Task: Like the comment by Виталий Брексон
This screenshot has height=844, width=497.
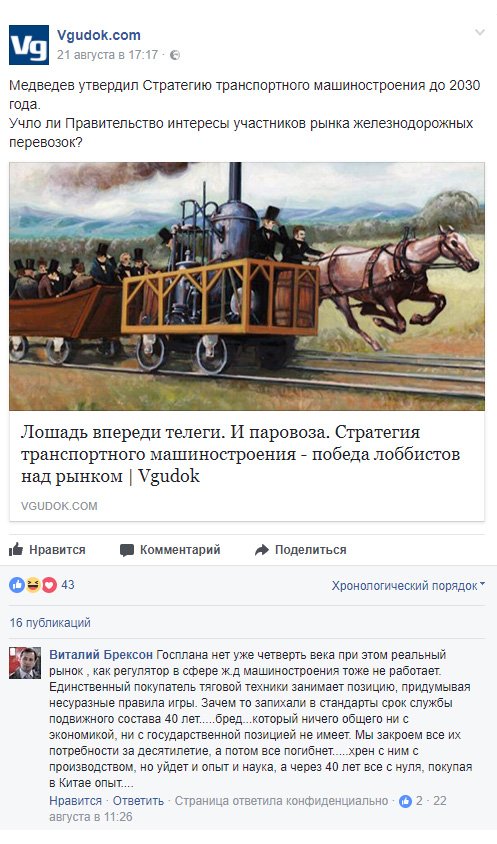Action: click(75, 800)
